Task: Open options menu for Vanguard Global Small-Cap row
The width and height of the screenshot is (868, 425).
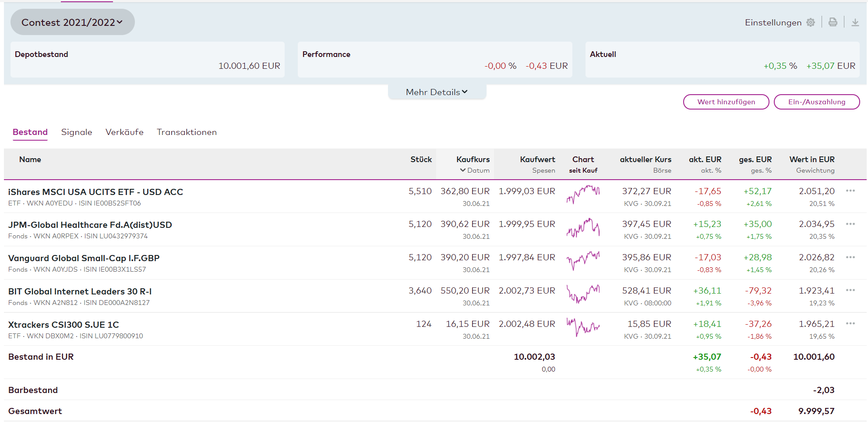Action: click(850, 257)
